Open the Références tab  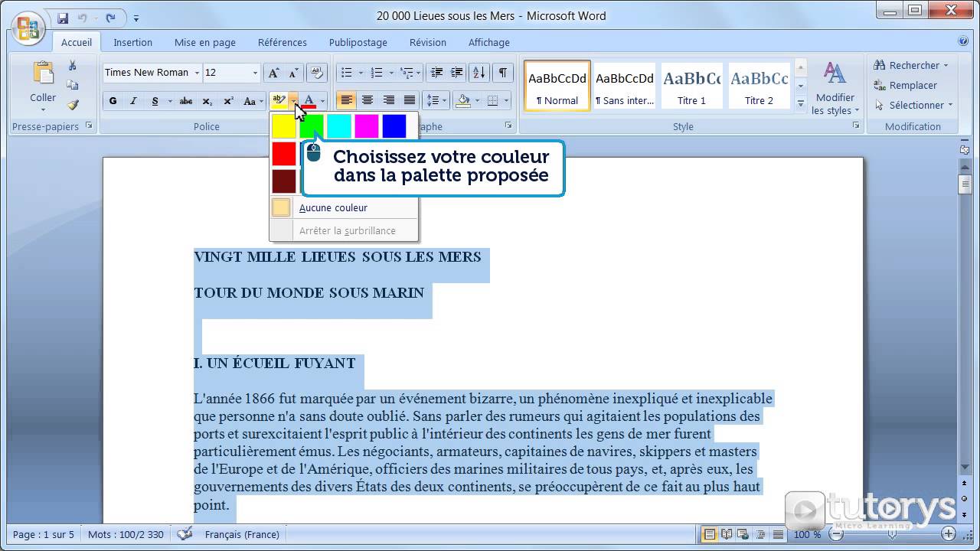(283, 42)
